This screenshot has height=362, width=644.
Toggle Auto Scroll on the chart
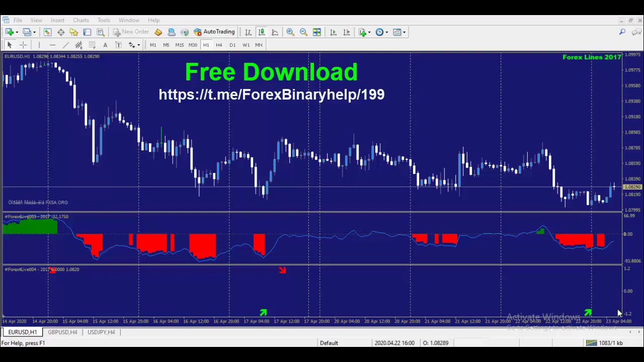pyautogui.click(x=333, y=32)
